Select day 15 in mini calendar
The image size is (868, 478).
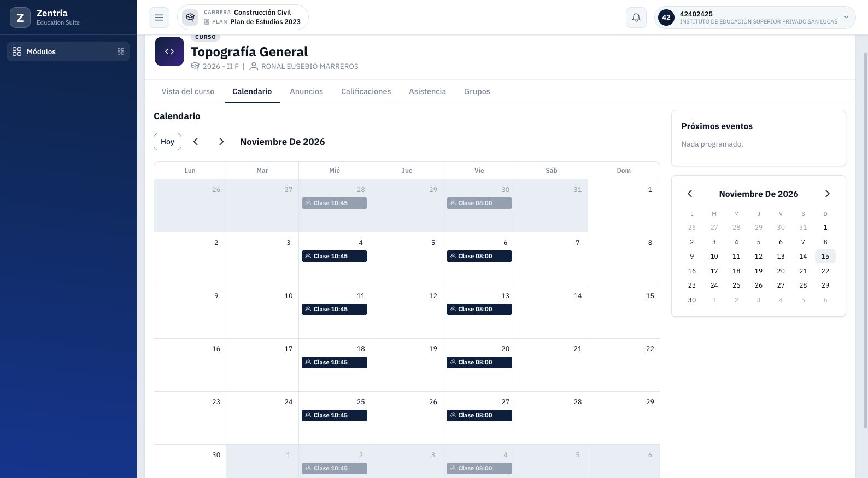(825, 256)
